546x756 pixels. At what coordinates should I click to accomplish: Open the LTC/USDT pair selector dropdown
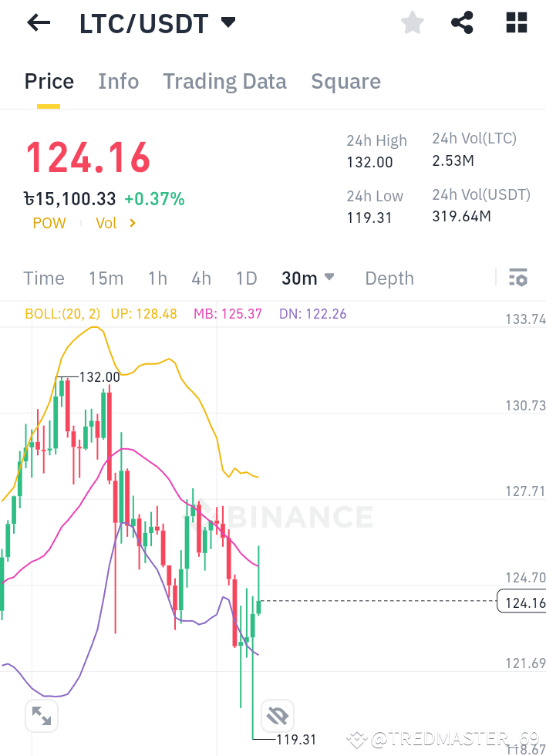coord(228,22)
